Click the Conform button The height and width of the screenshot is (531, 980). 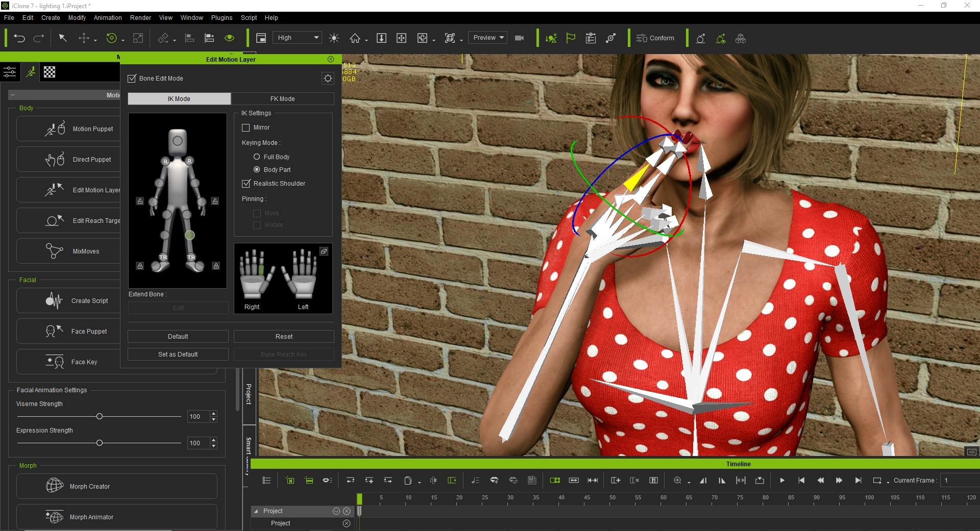(655, 38)
